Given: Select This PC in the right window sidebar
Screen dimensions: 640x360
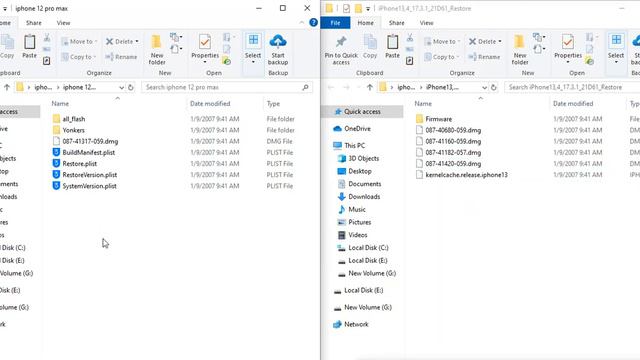Looking at the screenshot, I should [x=354, y=145].
